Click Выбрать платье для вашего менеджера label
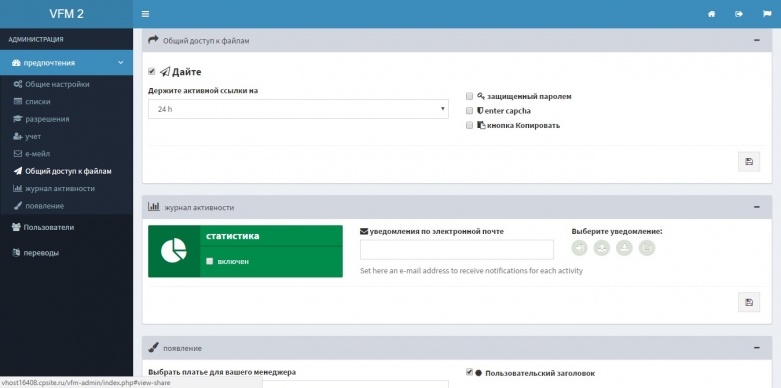Viewport: 781px width, 388px height. point(222,372)
